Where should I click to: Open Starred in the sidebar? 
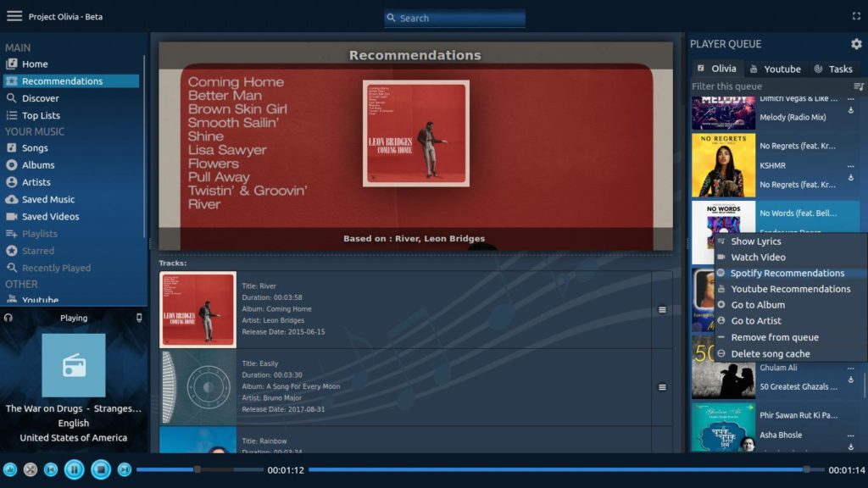[71, 251]
